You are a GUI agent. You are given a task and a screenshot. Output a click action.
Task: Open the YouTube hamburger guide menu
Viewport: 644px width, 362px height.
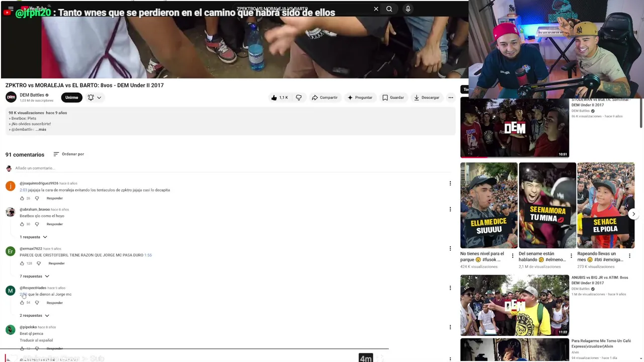(x=11, y=9)
